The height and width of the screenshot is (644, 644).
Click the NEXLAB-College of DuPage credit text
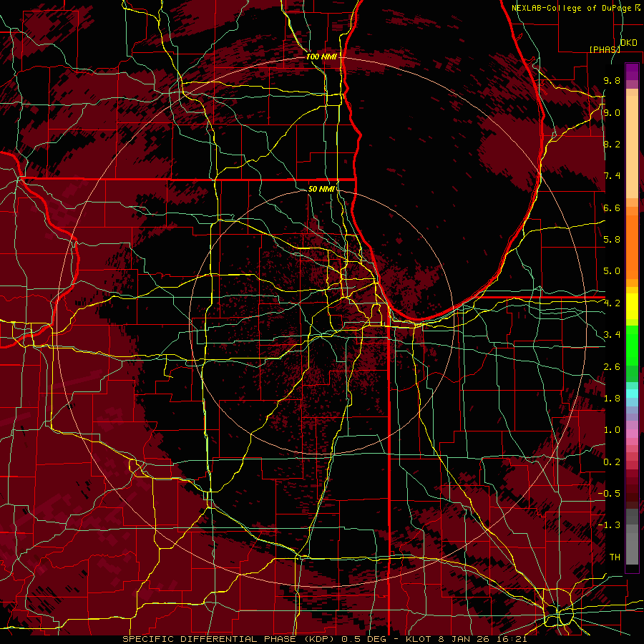(x=572, y=8)
